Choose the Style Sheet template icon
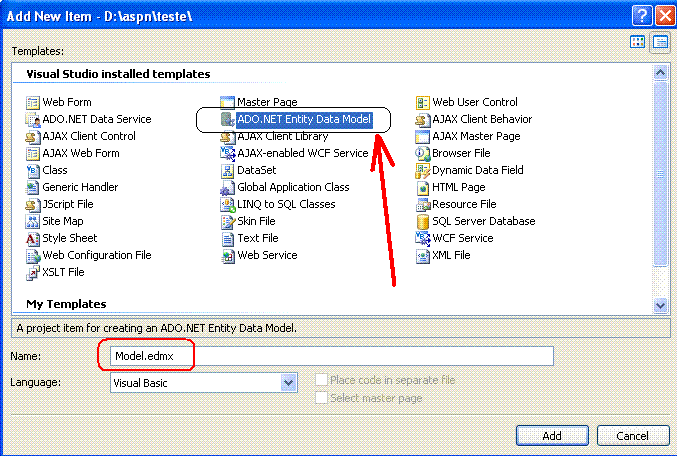The height and width of the screenshot is (456, 677). pyautogui.click(x=33, y=239)
